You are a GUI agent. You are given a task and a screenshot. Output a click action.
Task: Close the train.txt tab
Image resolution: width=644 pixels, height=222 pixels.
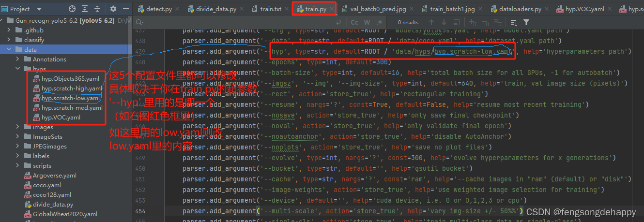pyautogui.click(x=287, y=9)
